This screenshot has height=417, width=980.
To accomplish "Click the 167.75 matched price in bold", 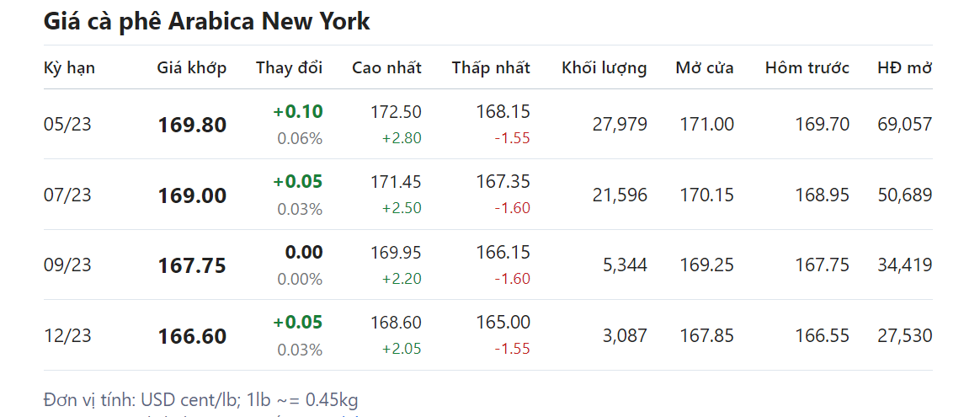I will tap(192, 266).
